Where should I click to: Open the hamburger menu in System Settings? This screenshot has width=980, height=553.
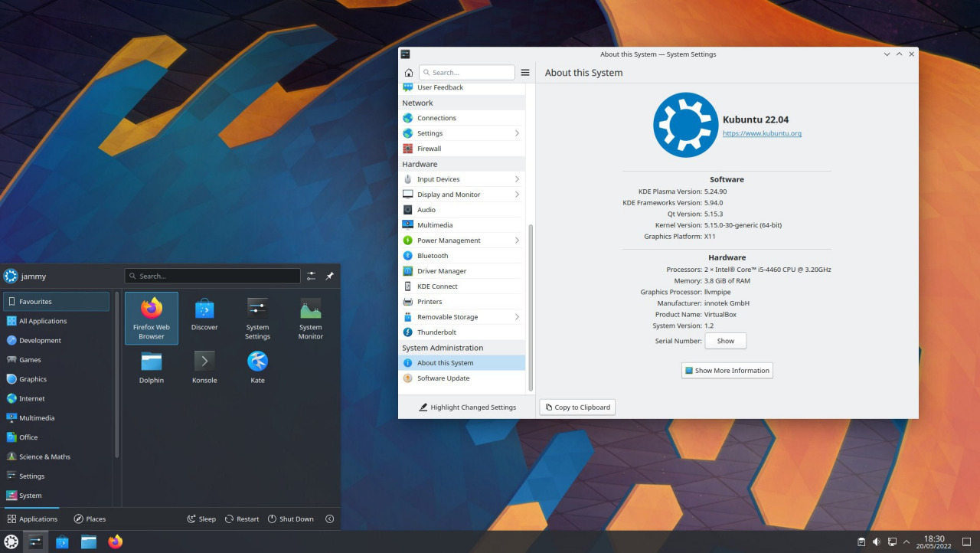tap(525, 73)
